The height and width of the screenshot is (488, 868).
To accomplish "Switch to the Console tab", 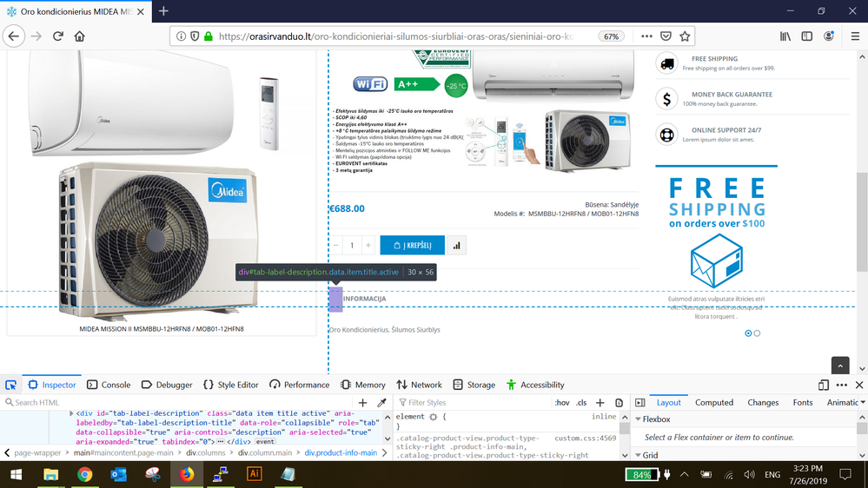I will [109, 385].
